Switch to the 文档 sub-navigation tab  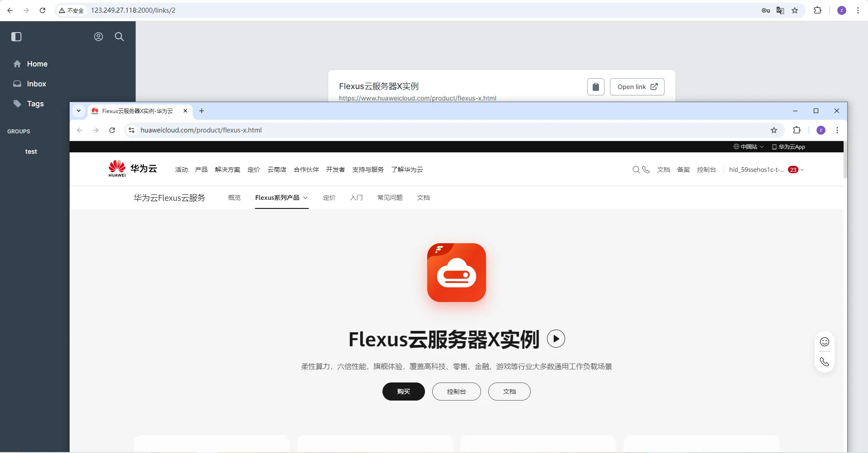pyautogui.click(x=423, y=198)
